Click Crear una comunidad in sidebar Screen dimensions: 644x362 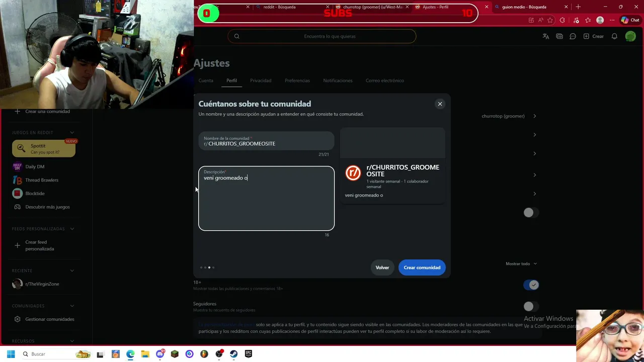[x=42, y=112]
